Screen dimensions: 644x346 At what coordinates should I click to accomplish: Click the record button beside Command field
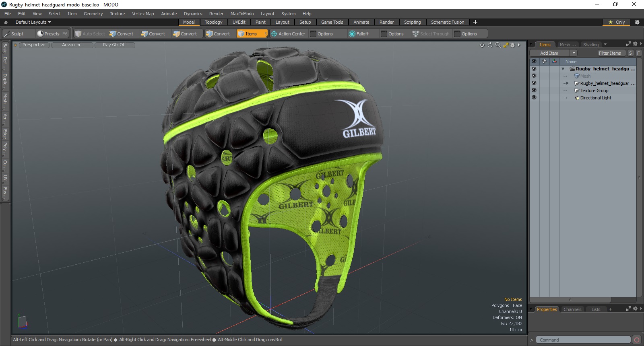click(x=636, y=340)
